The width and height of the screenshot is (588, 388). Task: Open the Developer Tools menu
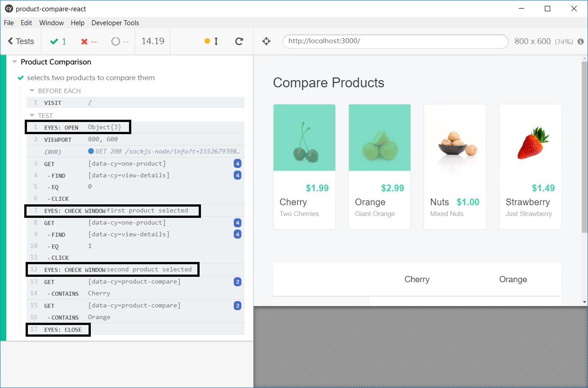pos(115,23)
